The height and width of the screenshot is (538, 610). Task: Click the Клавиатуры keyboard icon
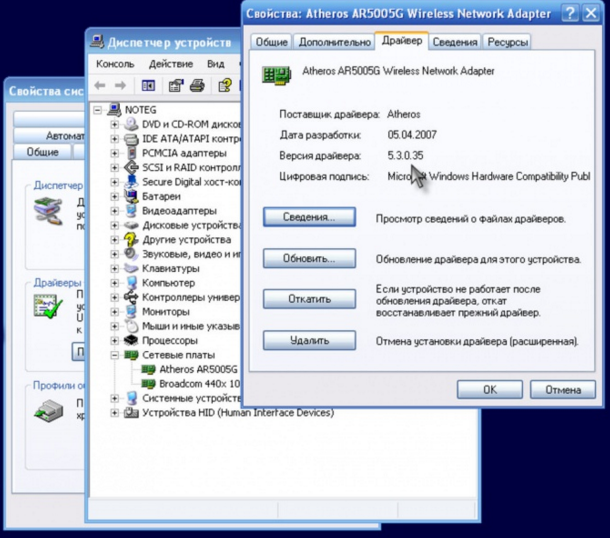click(x=131, y=268)
